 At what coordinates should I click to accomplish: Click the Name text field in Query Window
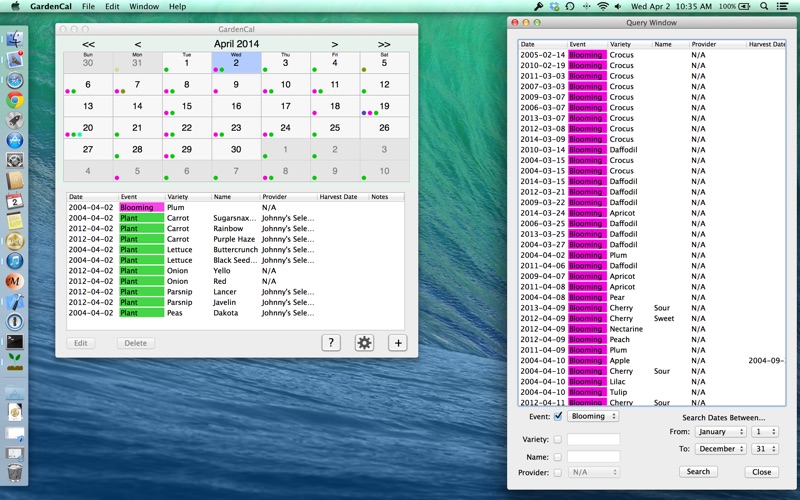coord(593,457)
